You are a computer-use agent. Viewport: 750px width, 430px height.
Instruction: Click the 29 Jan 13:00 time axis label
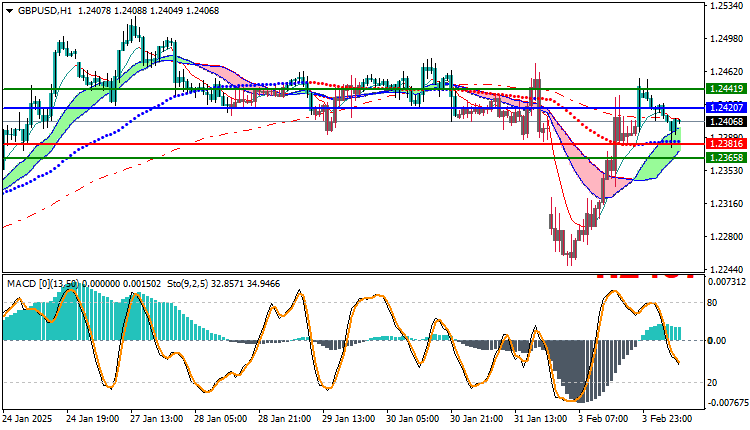point(349,419)
